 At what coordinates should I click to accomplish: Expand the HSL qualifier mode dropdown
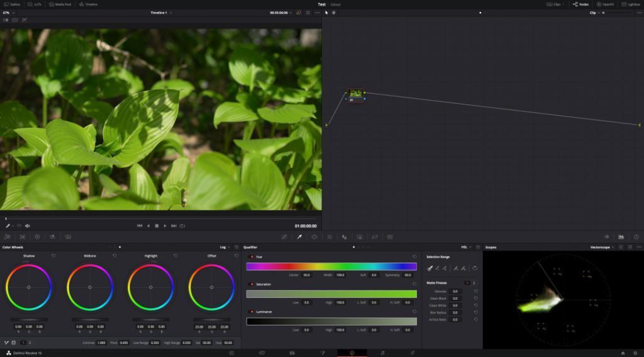click(466, 247)
